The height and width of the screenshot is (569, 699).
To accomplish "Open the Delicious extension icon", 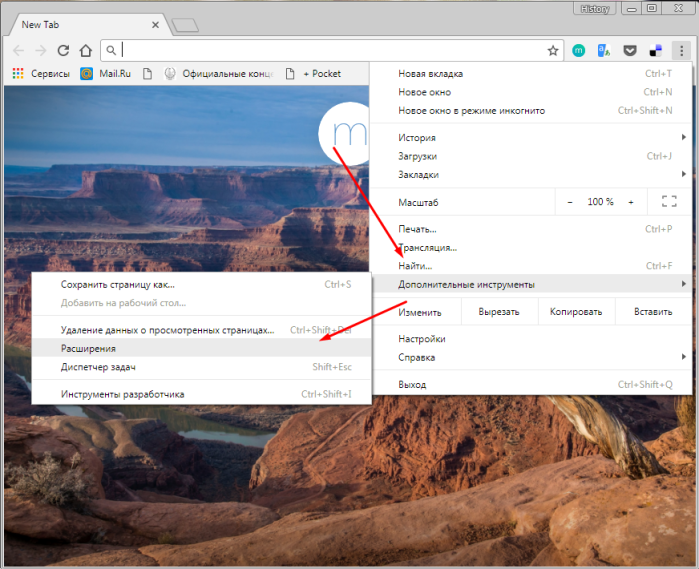I will [x=655, y=51].
